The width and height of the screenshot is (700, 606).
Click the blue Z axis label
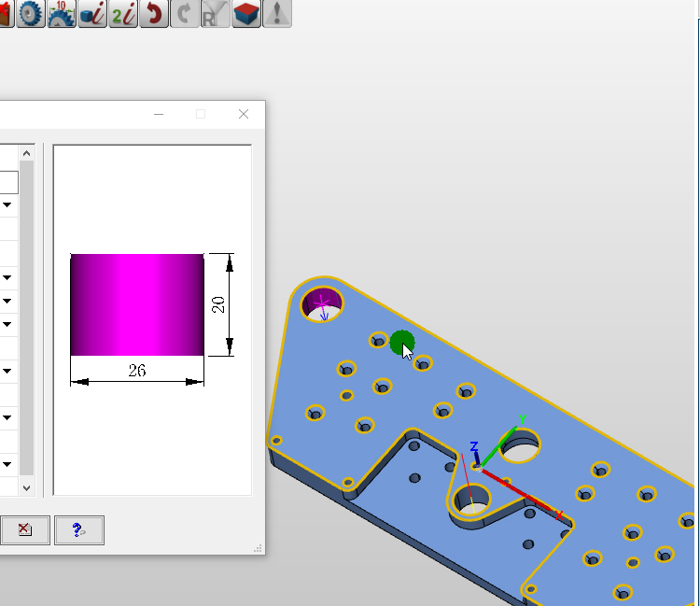pyautogui.click(x=474, y=446)
